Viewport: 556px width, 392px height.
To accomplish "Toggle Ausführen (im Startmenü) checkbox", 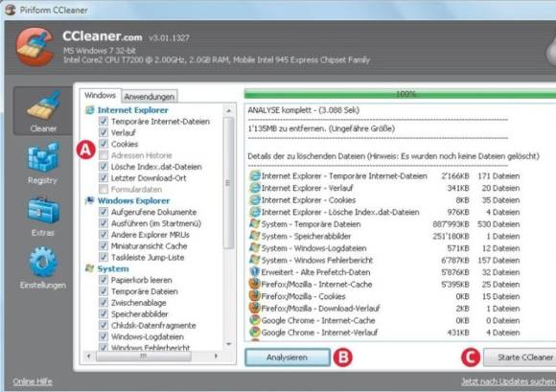I will 104,223.
